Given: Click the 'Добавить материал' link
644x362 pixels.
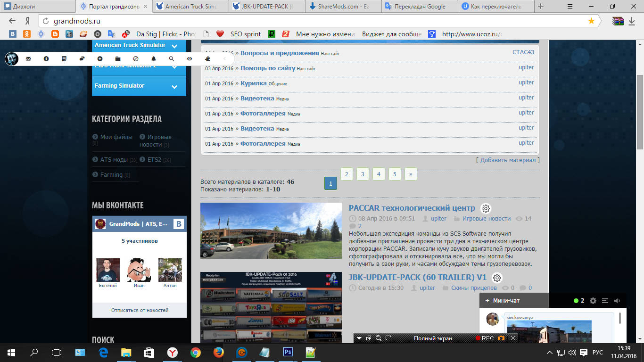Looking at the screenshot, I should pyautogui.click(x=508, y=160).
